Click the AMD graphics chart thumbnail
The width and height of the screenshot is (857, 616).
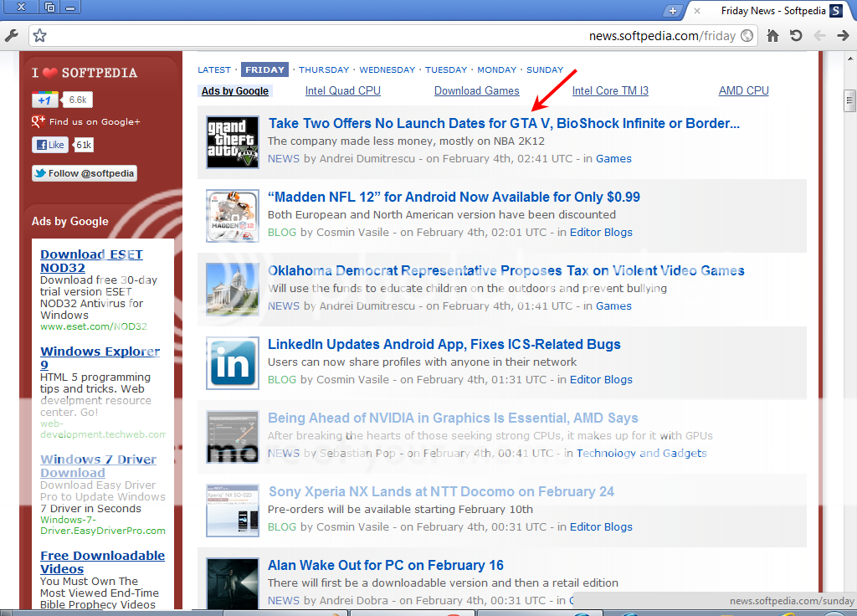[233, 437]
